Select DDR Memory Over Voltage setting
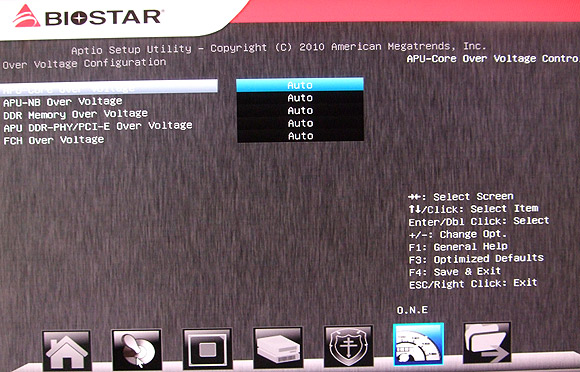The height and width of the screenshot is (372, 580). [75, 114]
